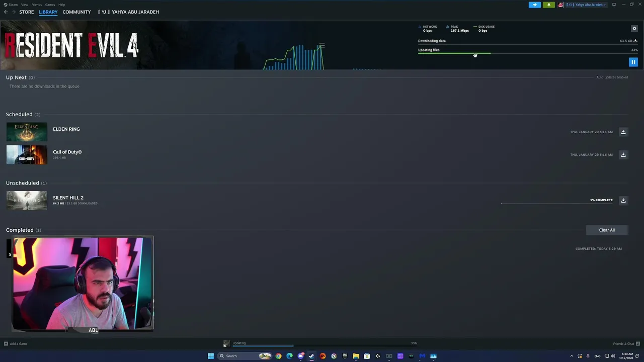Viewport: 644px width, 362px height.
Task: Resume SILENT HILL 2 download icon
Action: pyautogui.click(x=623, y=200)
